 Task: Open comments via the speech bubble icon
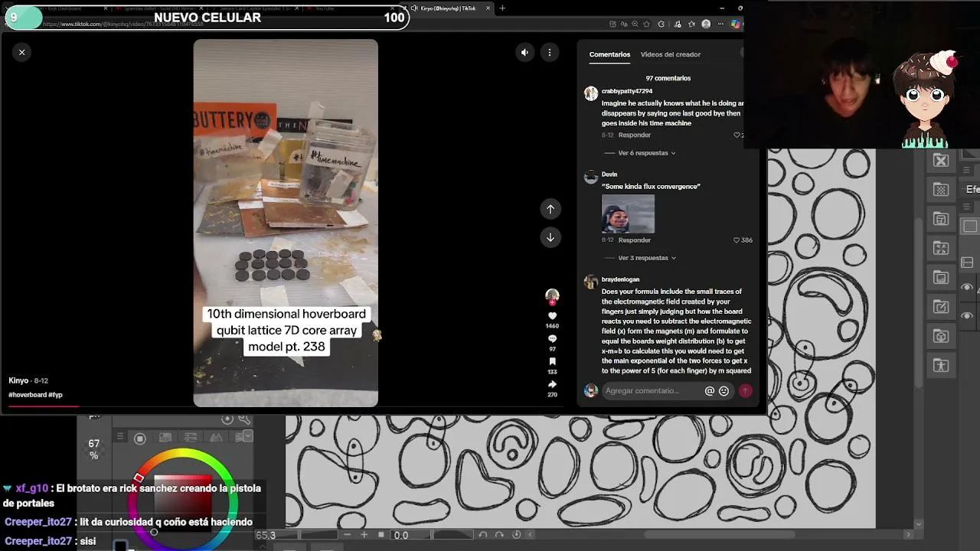552,339
